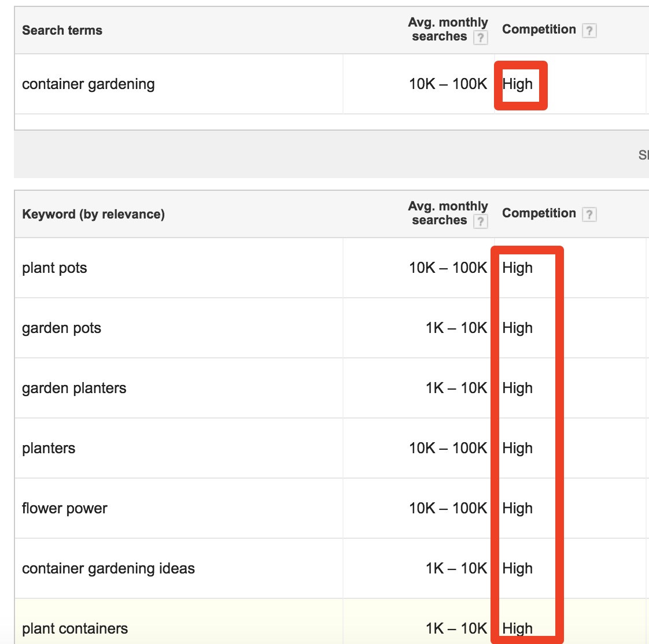Click the Competition help icon in search terms table
This screenshot has width=649, height=644.
click(589, 31)
